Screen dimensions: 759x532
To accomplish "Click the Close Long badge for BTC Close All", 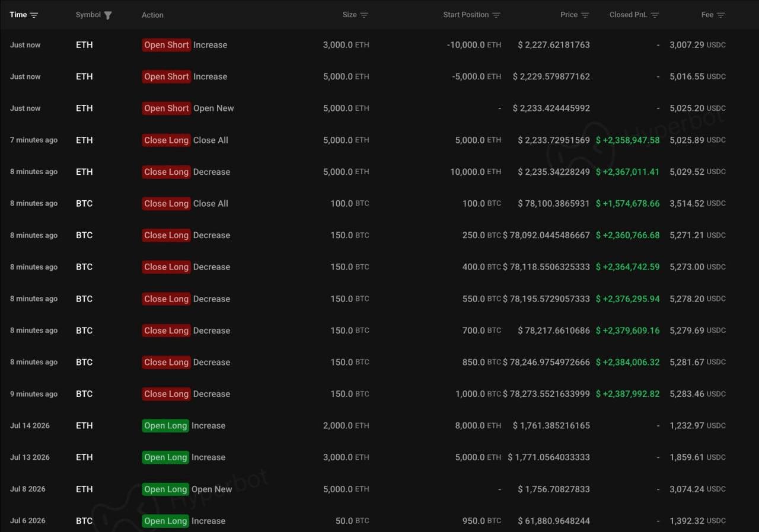I will (167, 204).
